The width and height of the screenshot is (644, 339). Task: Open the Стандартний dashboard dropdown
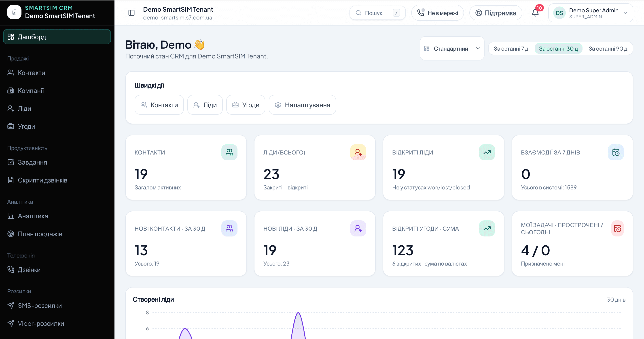452,49
